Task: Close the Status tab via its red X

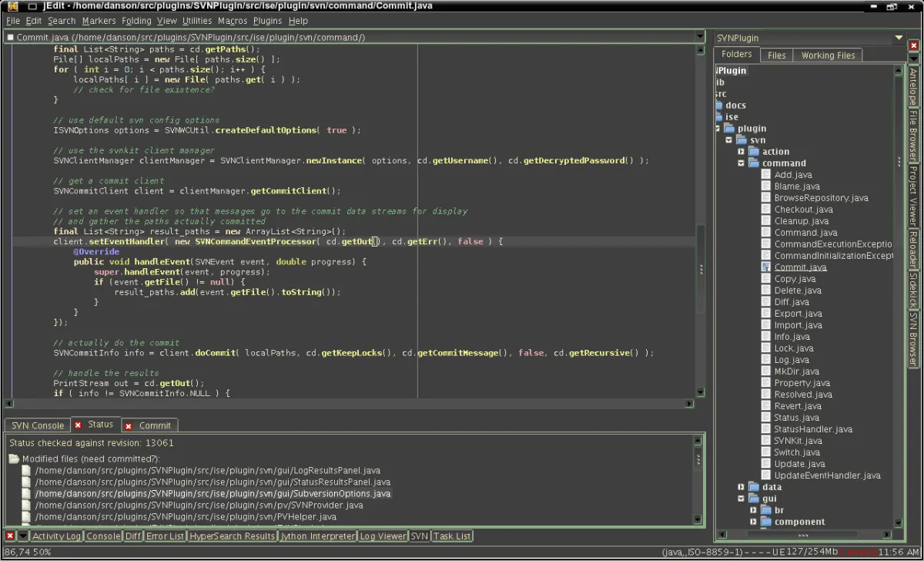Action: [x=78, y=425]
